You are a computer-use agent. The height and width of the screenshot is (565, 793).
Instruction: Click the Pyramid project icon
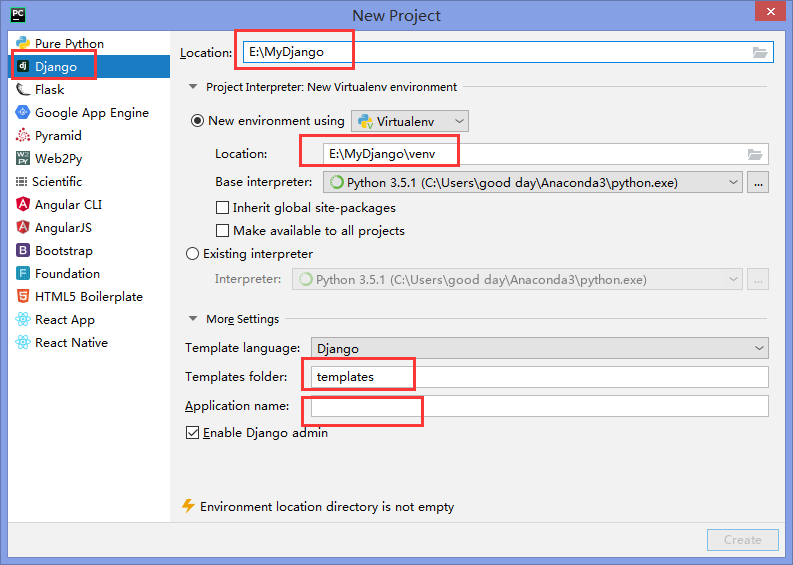pos(23,136)
